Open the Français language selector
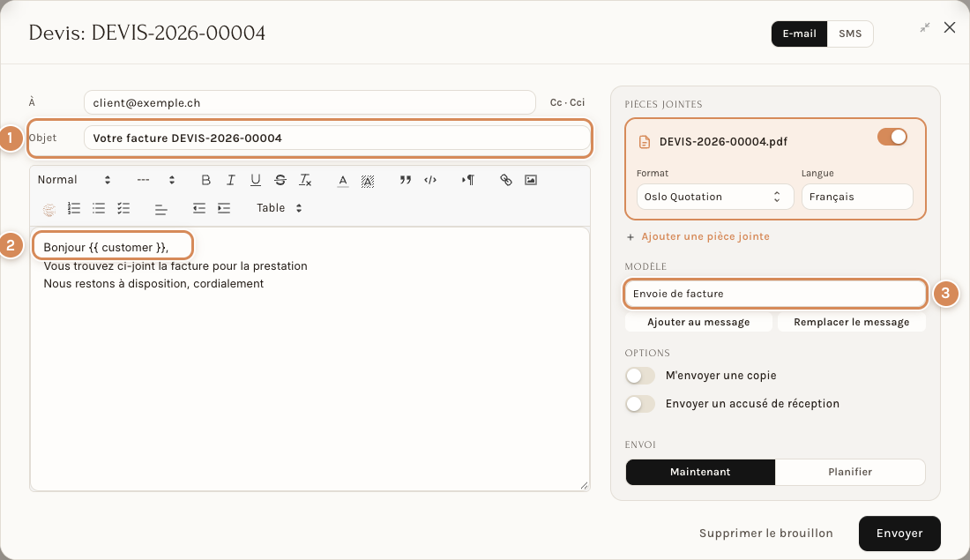The height and width of the screenshot is (560, 970). point(857,197)
